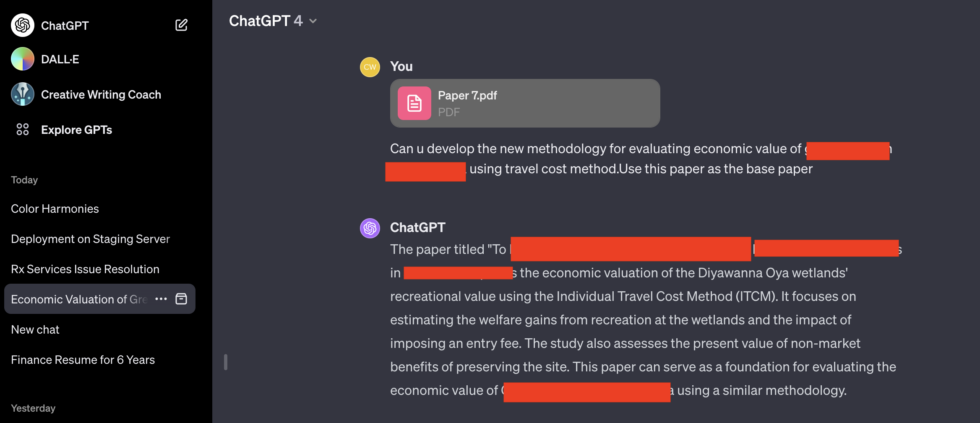Click the Creative Writing Coach label
This screenshot has height=423, width=980.
[101, 95]
